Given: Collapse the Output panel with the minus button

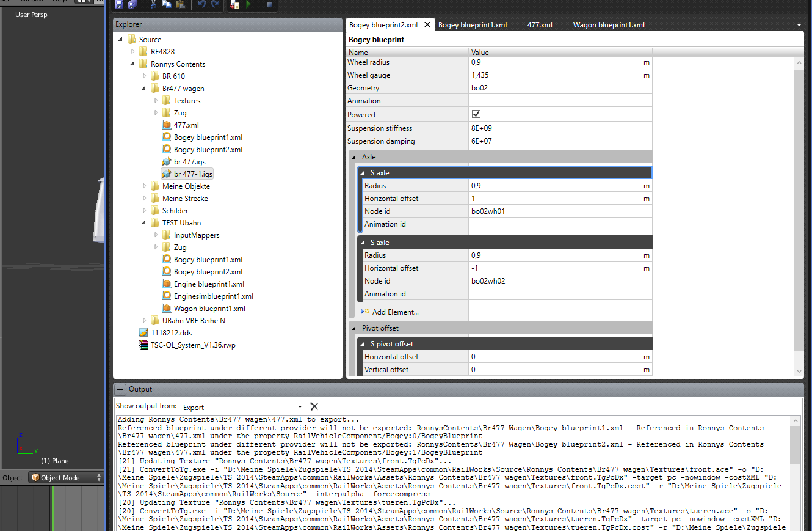Looking at the screenshot, I should coord(120,389).
